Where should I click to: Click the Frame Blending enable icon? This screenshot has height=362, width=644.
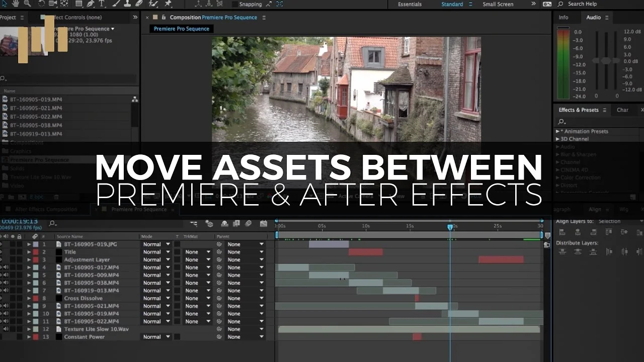236,223
